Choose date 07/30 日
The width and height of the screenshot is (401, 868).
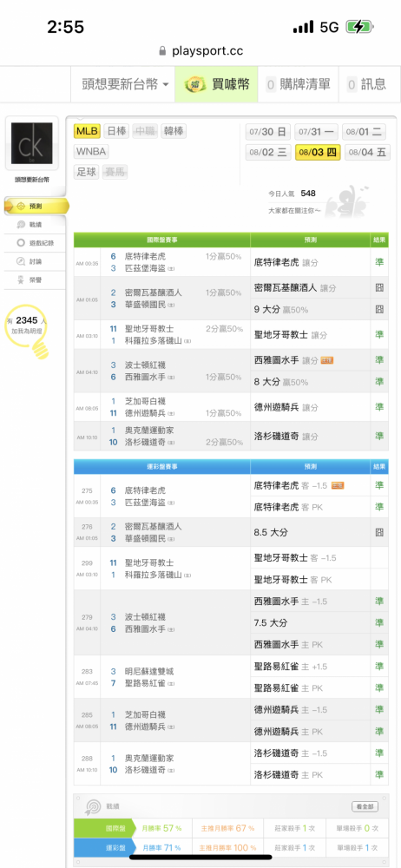click(x=268, y=132)
